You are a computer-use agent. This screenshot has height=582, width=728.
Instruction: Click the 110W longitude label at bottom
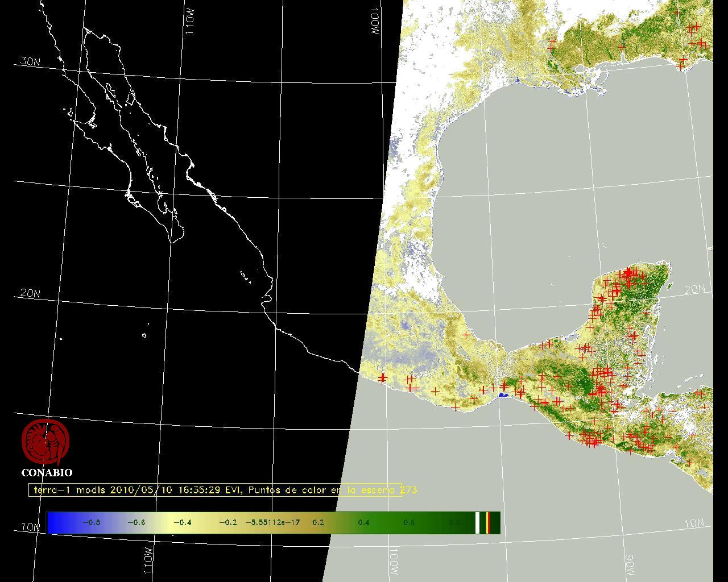pyautogui.click(x=148, y=560)
